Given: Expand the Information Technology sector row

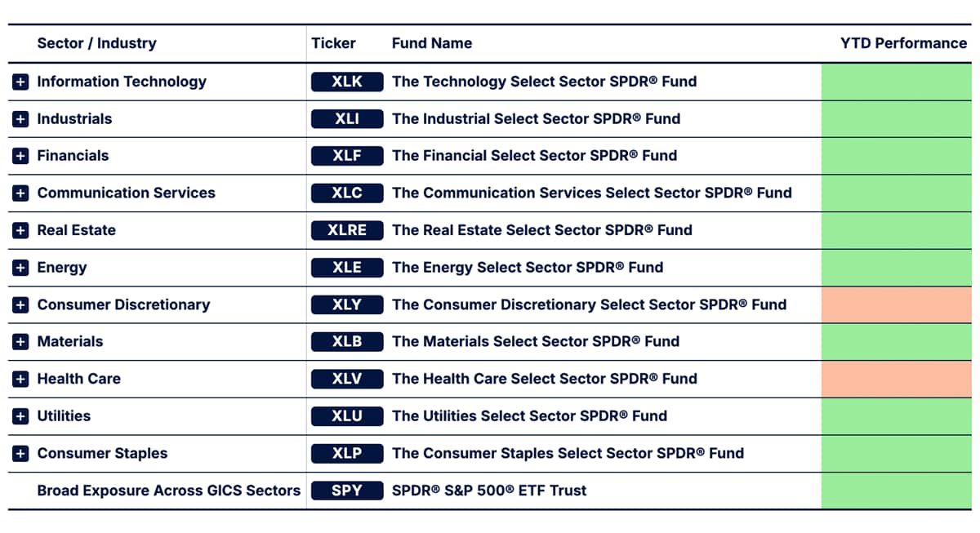Looking at the screenshot, I should click(21, 82).
